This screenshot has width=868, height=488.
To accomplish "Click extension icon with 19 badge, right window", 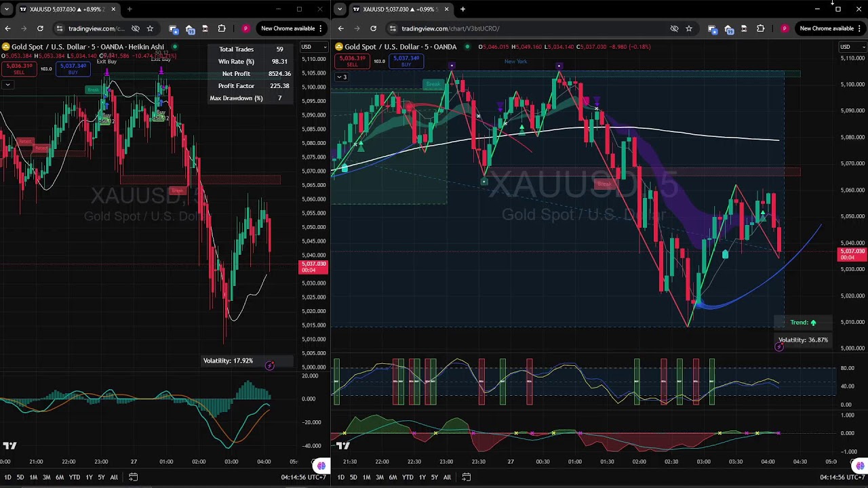I will [x=728, y=28].
